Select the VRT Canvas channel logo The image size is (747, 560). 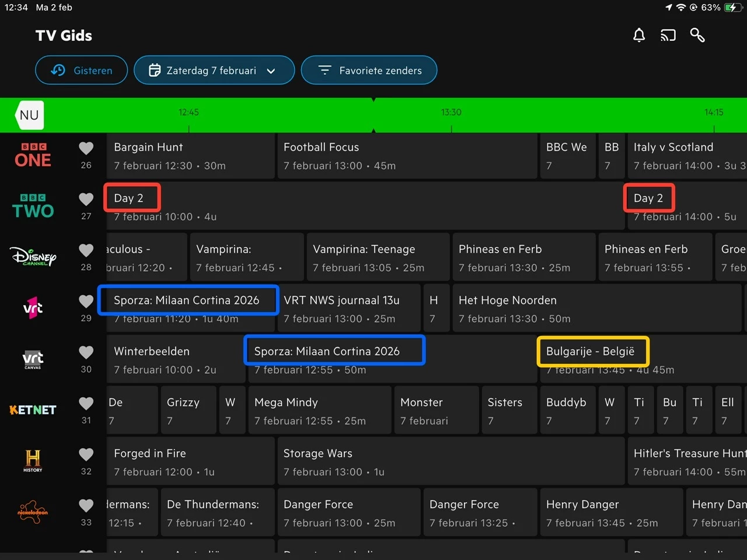click(33, 359)
